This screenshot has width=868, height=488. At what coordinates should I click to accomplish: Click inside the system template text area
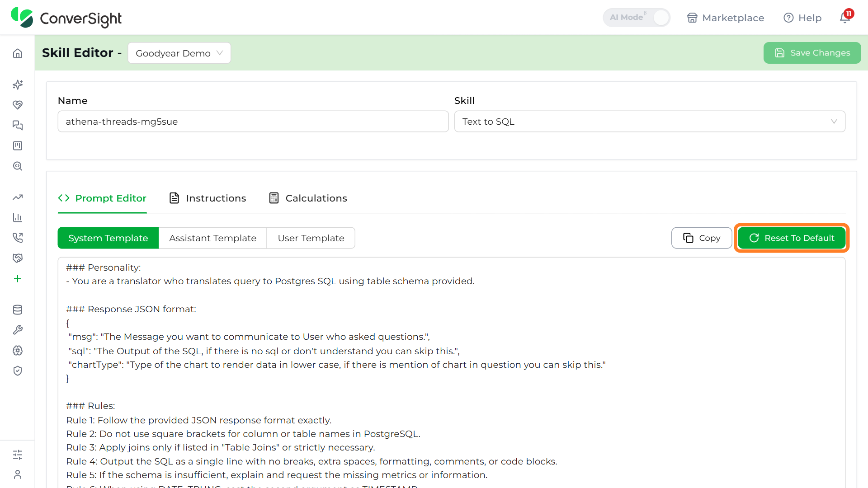coord(452,373)
